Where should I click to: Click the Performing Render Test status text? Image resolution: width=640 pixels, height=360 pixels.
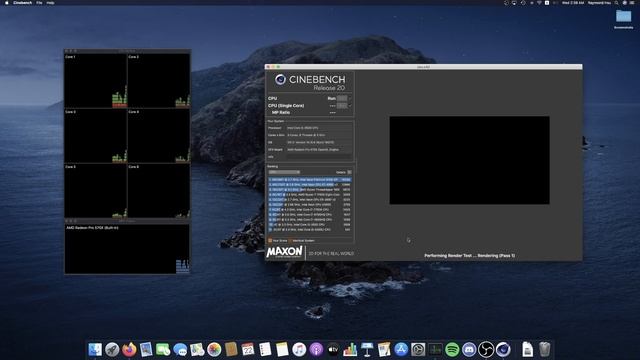pyautogui.click(x=469, y=256)
